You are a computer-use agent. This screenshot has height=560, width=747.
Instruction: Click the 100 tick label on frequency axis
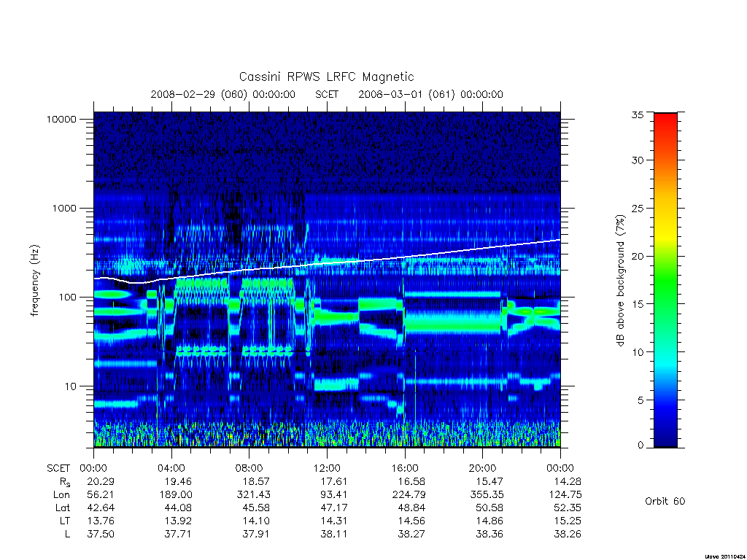(x=67, y=297)
